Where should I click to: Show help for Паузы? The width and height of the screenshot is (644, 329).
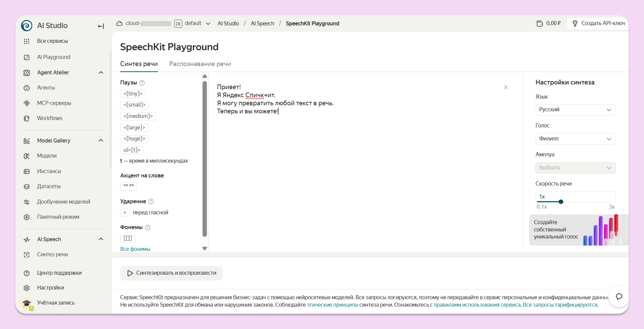tap(142, 83)
